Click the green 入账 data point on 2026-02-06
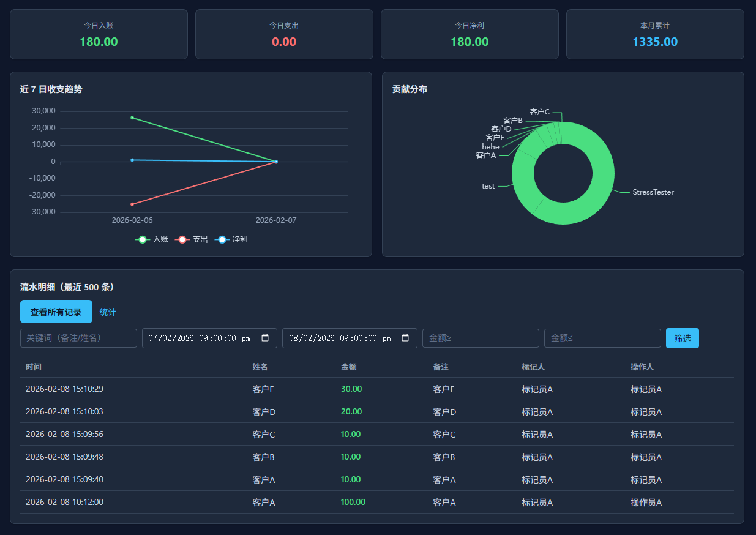This screenshot has height=535, width=756. pos(132,118)
